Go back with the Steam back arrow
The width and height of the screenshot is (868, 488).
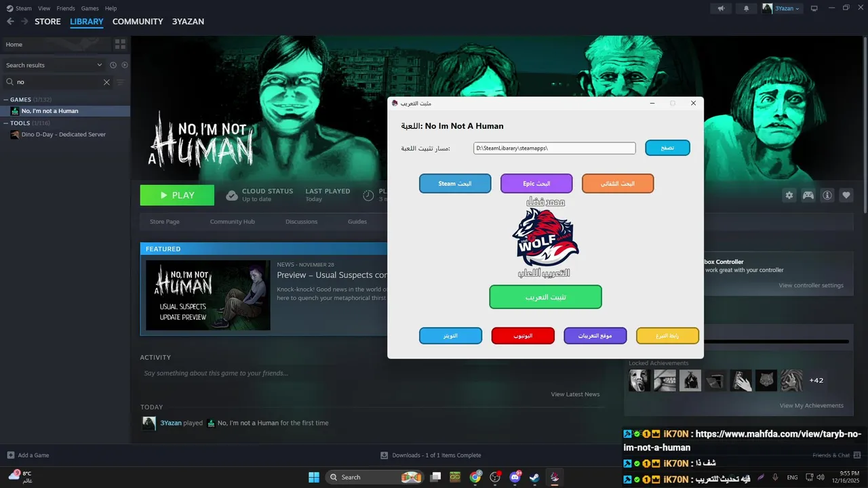point(10,22)
